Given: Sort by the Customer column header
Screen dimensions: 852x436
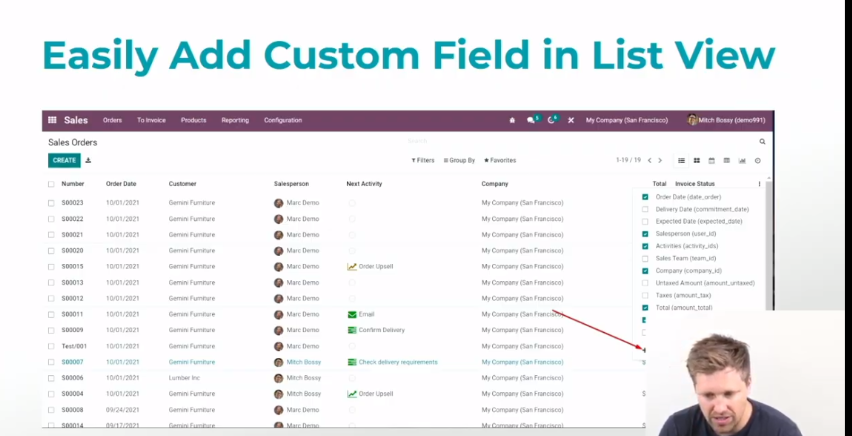Looking at the screenshot, I should coord(183,184).
